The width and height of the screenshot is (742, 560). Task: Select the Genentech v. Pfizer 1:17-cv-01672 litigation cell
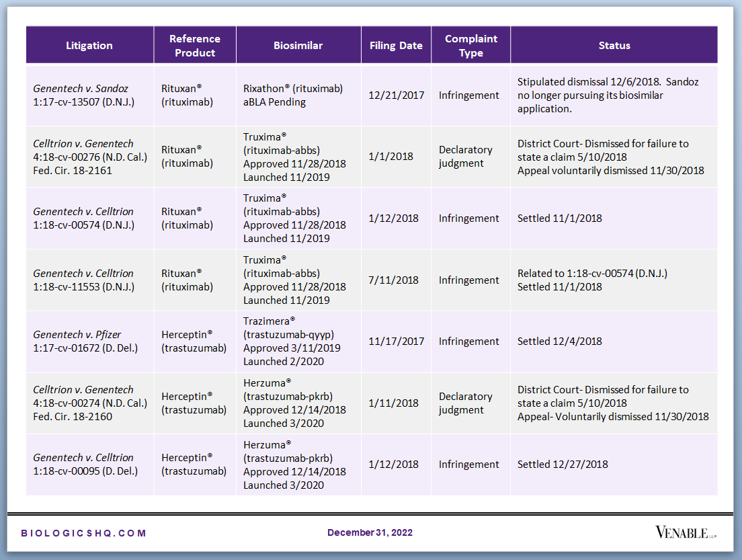pos(89,342)
